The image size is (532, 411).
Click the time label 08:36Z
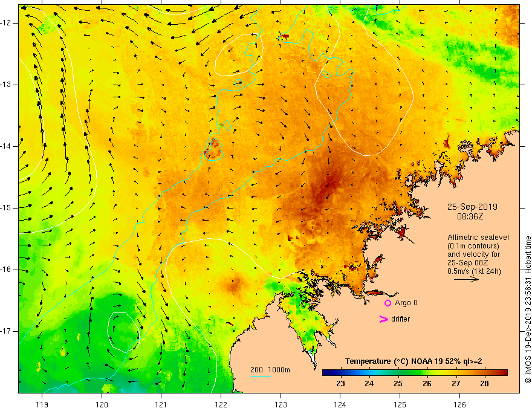(470, 216)
